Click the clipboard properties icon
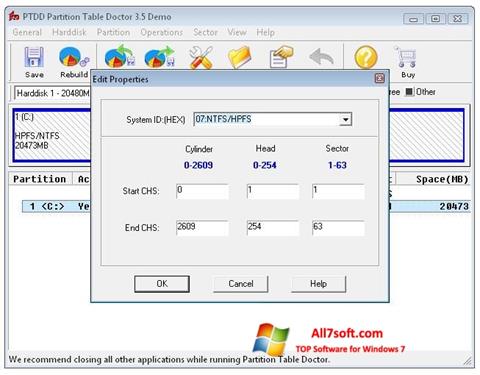480x375 pixels. (281, 57)
